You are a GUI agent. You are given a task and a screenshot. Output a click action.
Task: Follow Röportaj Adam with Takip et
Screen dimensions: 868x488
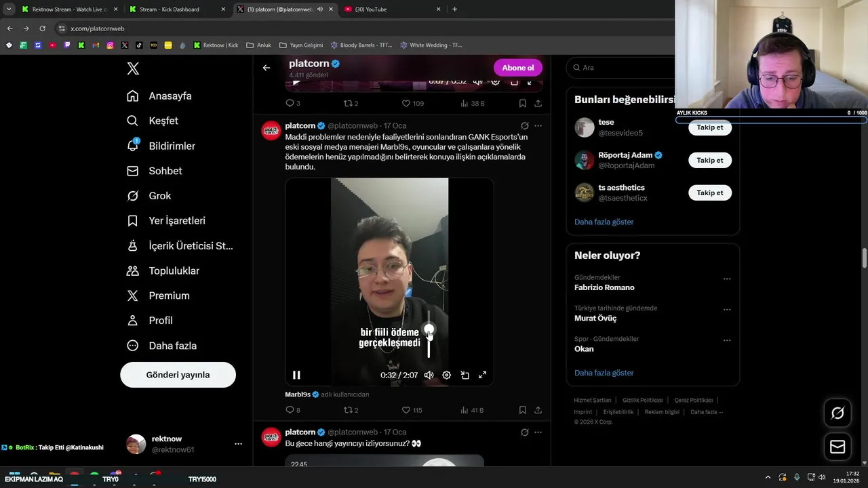[x=710, y=161]
